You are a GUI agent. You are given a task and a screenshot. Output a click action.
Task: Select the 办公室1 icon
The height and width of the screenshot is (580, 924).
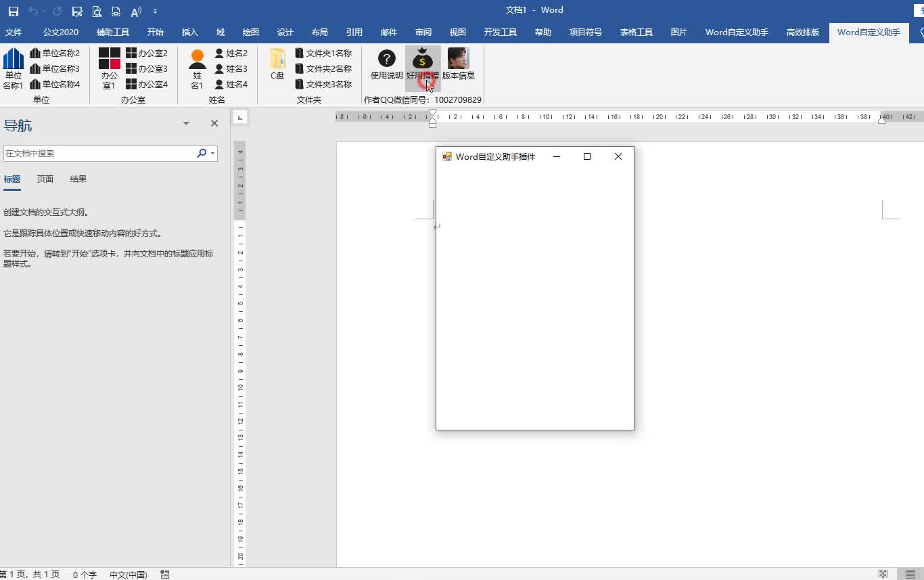(x=108, y=68)
